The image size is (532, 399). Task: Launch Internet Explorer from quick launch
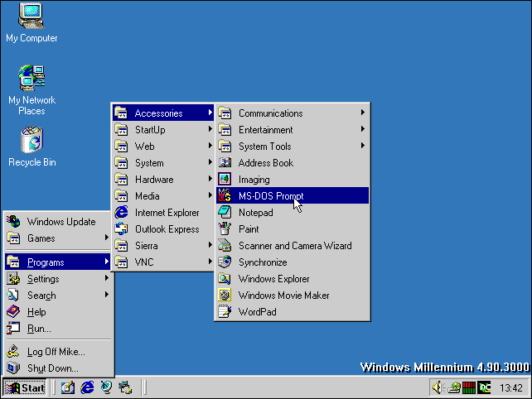pyautogui.click(x=87, y=387)
